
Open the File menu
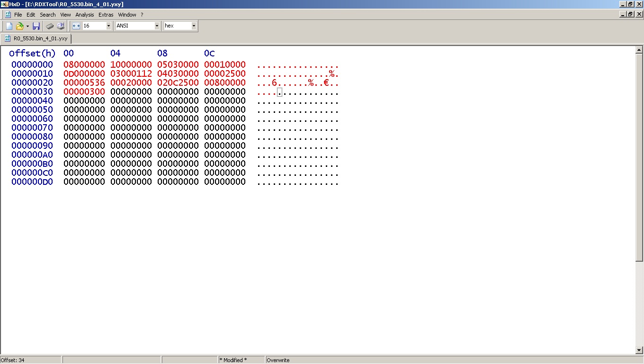pyautogui.click(x=18, y=15)
